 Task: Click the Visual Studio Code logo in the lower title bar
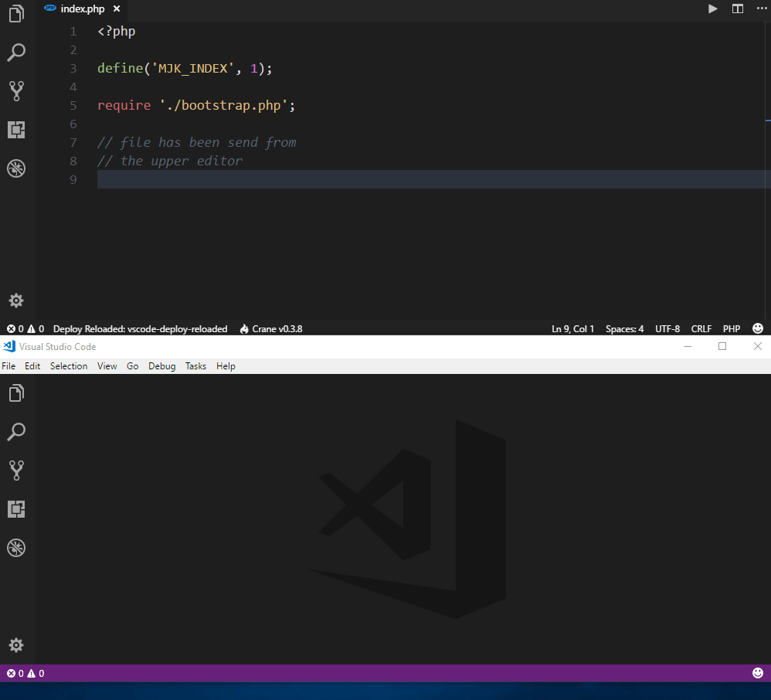click(9, 346)
